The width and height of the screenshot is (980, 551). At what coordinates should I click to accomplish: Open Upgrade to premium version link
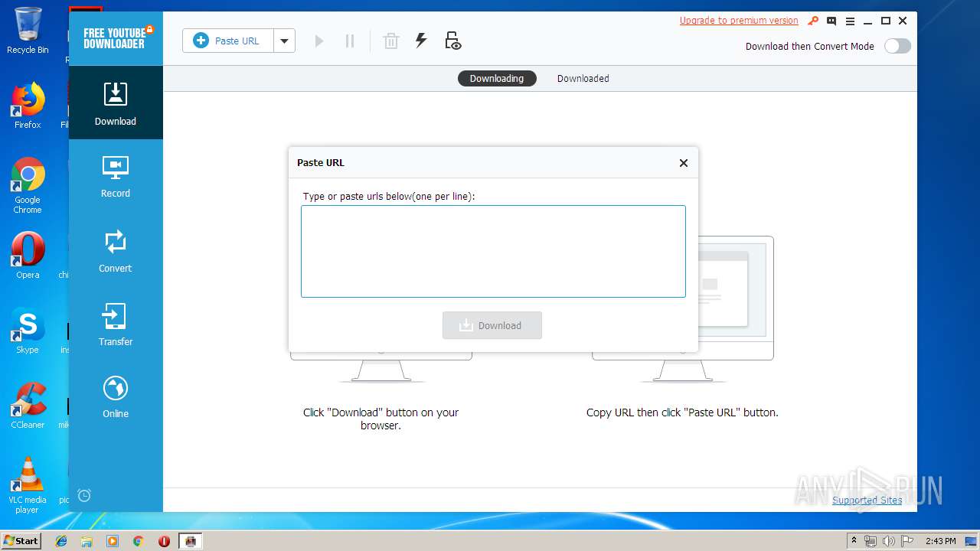coord(739,21)
